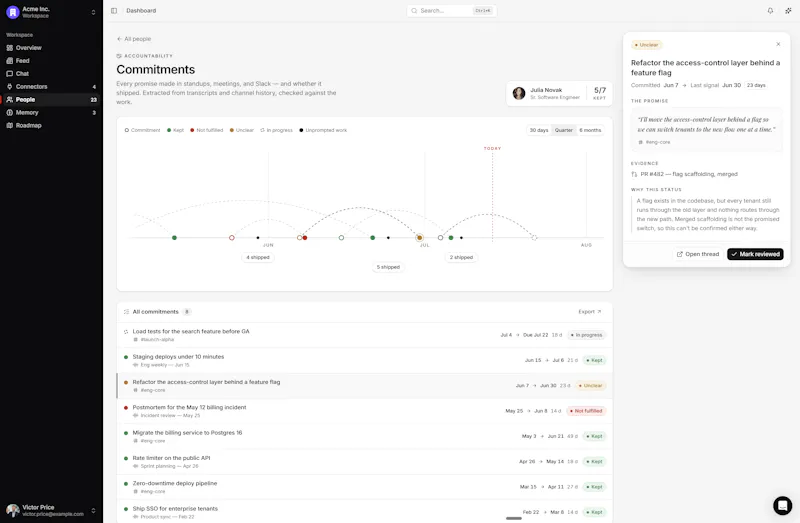Go back to All people
Viewport: 800px width, 523px height.
tap(134, 39)
